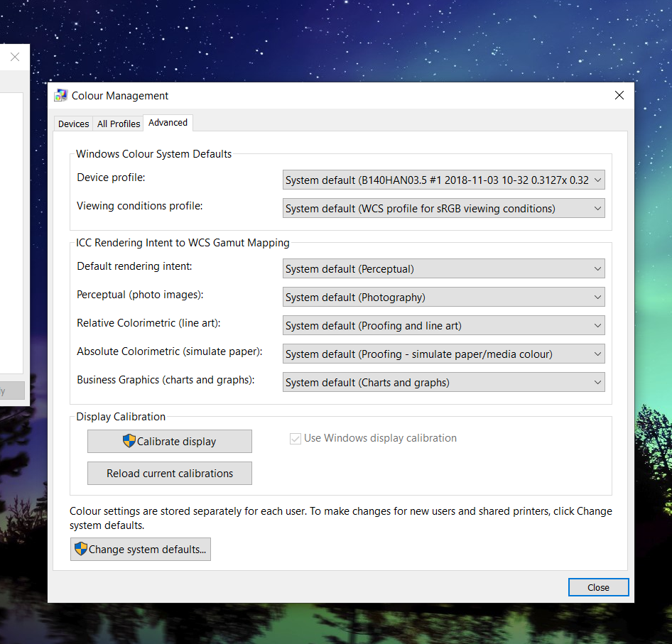Click the Colour settings are stored separately note
The height and width of the screenshot is (644, 672).
click(x=341, y=518)
